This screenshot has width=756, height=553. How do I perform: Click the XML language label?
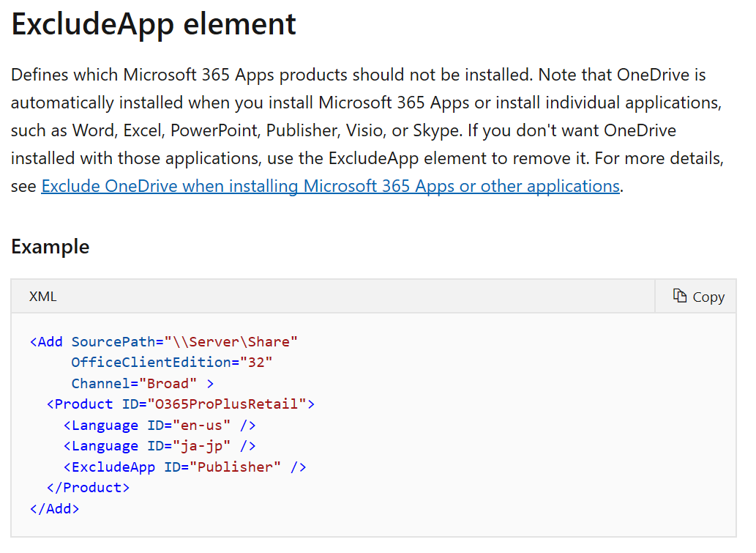point(43,297)
